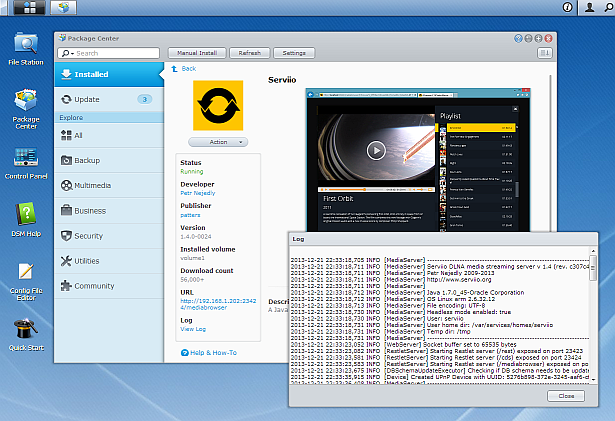
Task: Close the Log dialog
Action: tap(566, 396)
